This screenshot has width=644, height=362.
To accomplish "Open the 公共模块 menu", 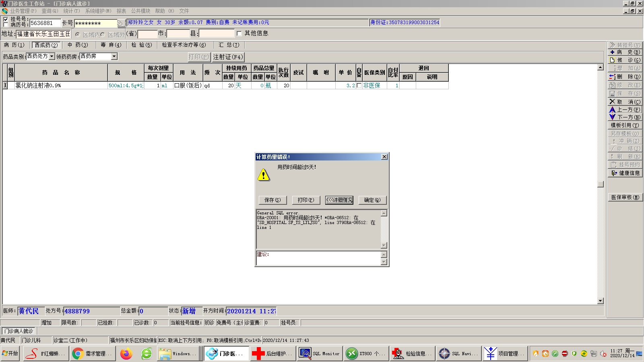I will pyautogui.click(x=140, y=11).
